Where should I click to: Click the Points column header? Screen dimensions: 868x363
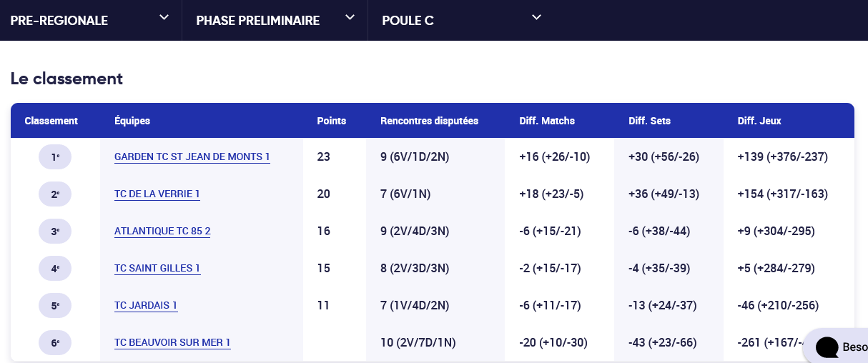coord(331,121)
